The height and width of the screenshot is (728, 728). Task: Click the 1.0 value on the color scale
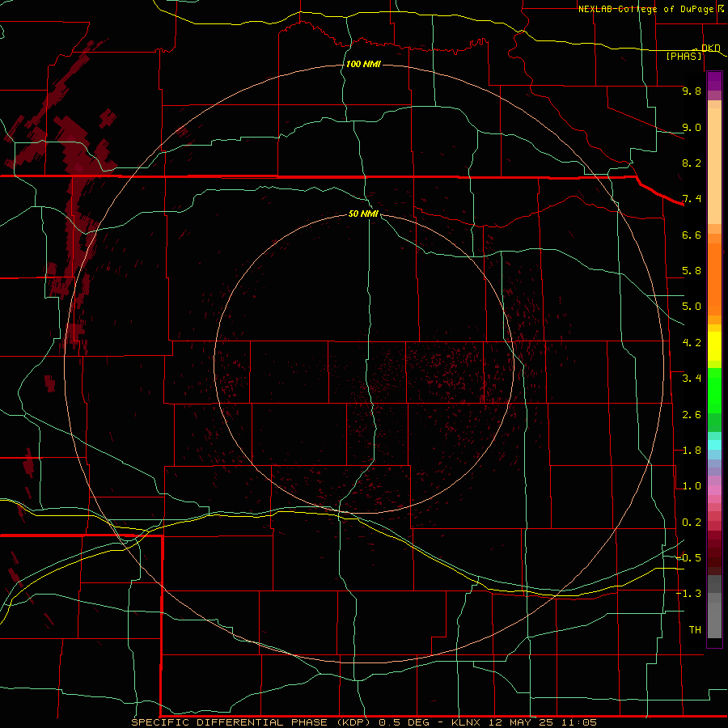click(x=692, y=486)
